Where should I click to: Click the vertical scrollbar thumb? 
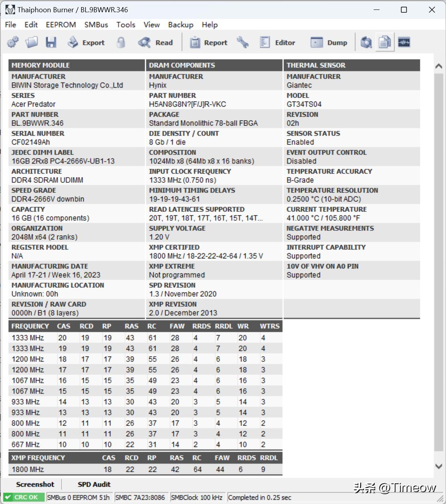(x=438, y=262)
